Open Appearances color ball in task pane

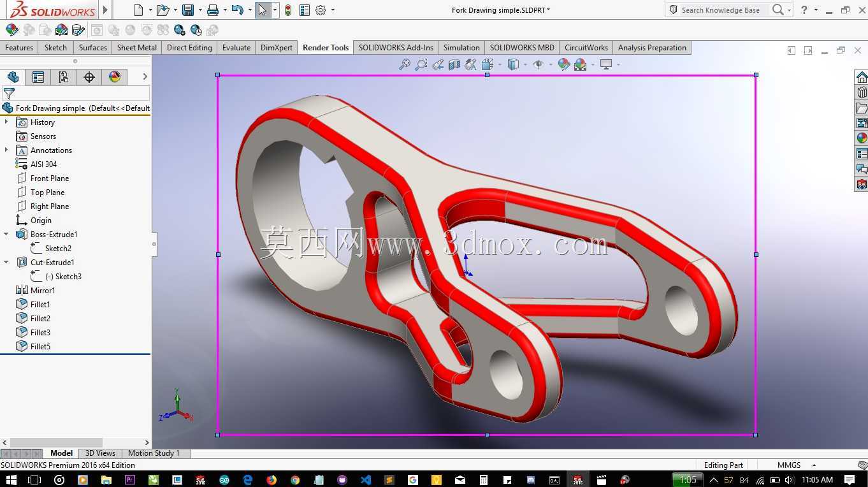pos(862,138)
